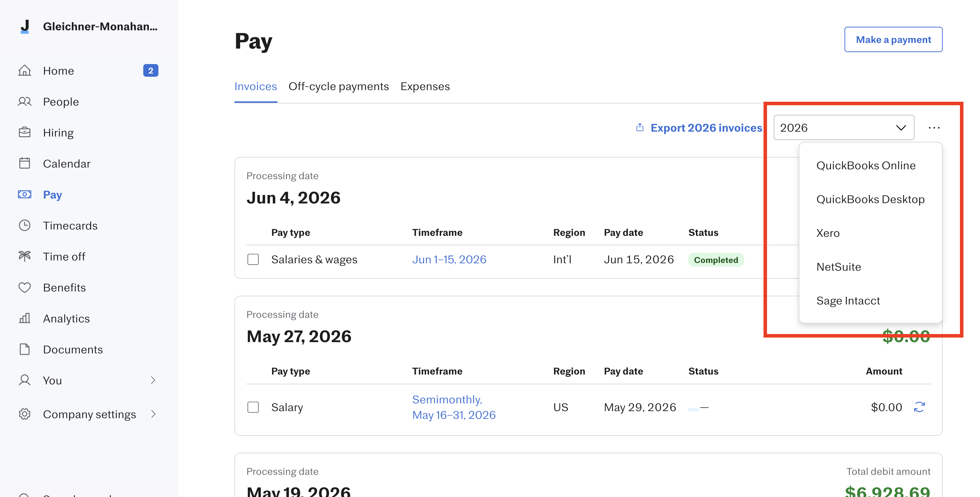Choose Sage Intacct in the export menu
The height and width of the screenshot is (497, 980).
click(x=848, y=301)
